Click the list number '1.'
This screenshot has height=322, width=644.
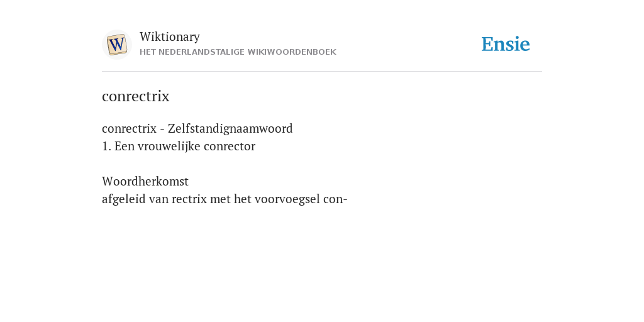click(106, 146)
